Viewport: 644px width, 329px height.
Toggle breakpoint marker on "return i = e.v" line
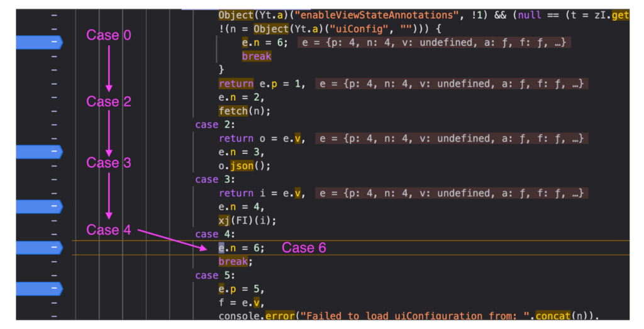pos(40,206)
